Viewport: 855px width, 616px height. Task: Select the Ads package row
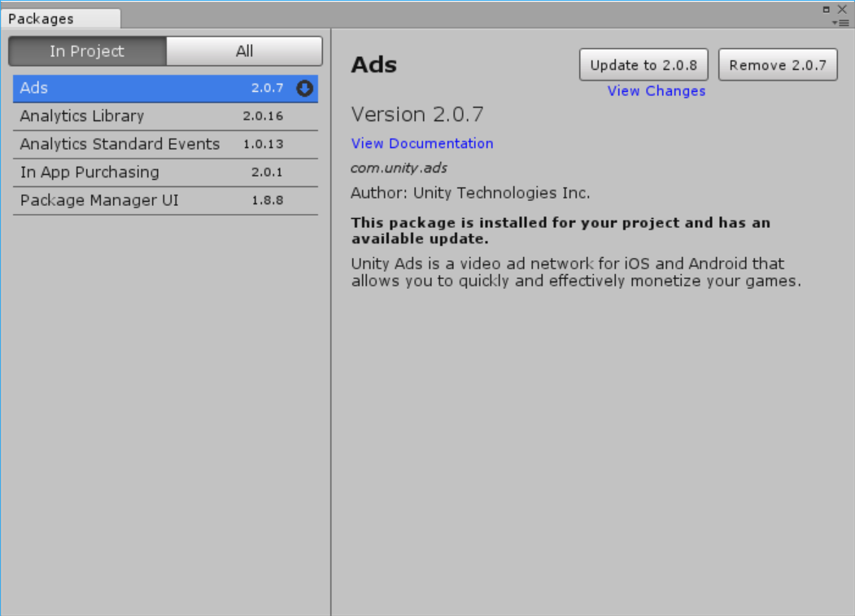coord(165,89)
